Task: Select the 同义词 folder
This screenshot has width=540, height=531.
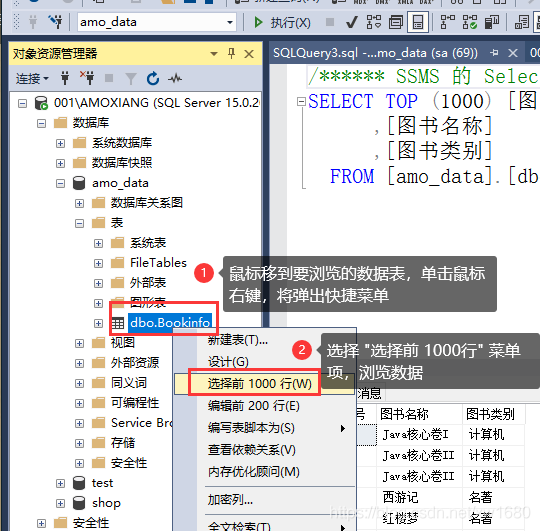Action: [x=129, y=383]
